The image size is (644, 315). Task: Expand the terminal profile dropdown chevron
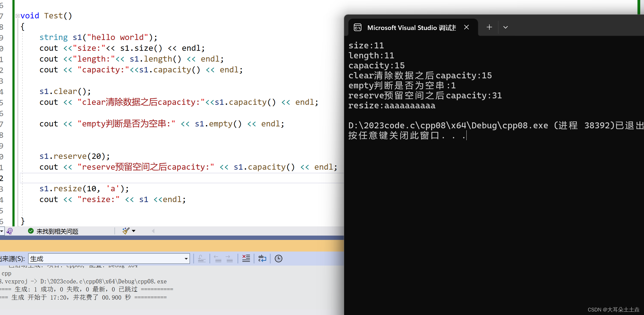point(506,27)
